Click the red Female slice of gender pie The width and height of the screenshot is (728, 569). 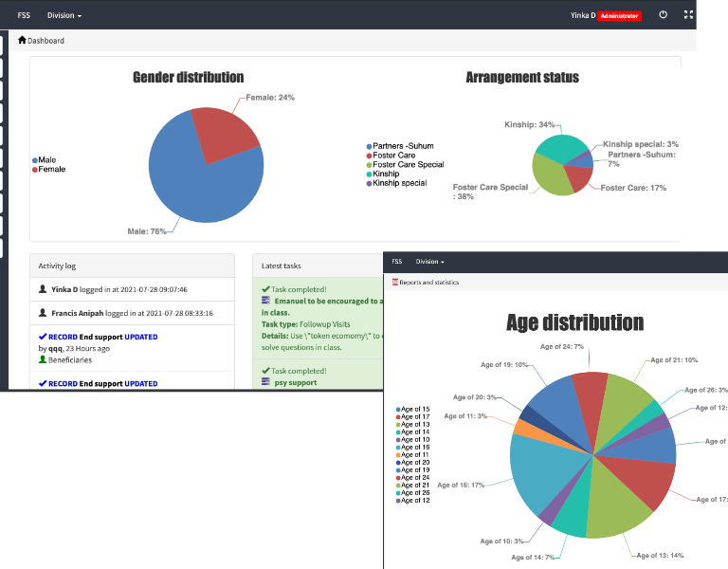pos(221,133)
